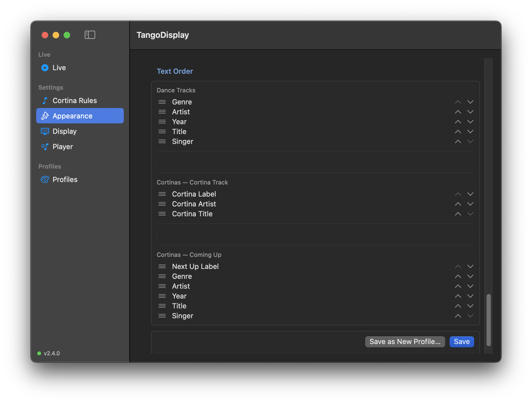
Task: Move Dance Tracks Year up
Action: pos(458,122)
